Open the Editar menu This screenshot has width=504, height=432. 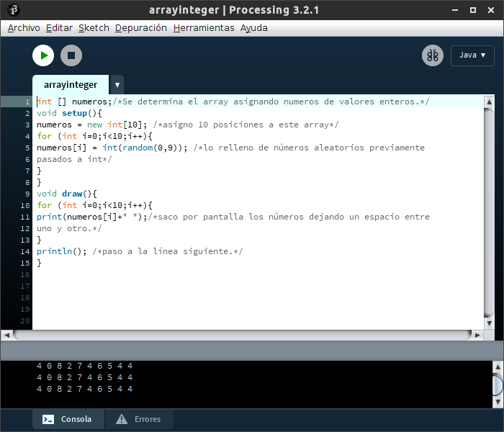[60, 28]
